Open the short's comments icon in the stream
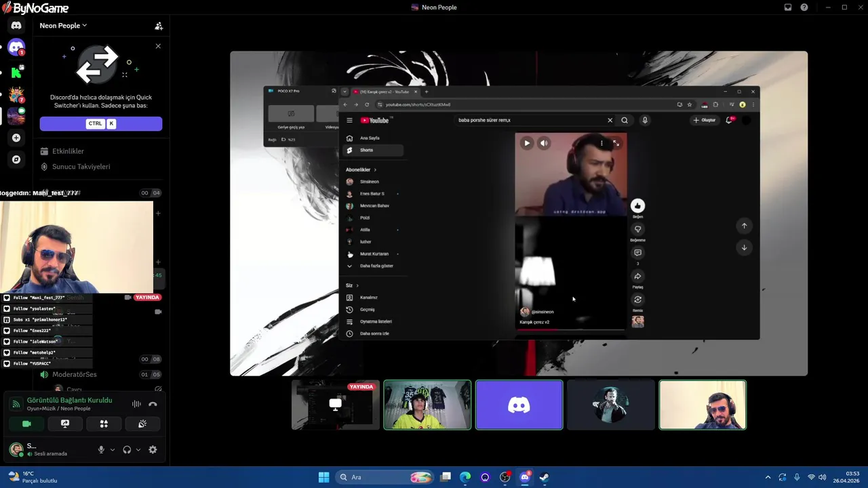 (637, 253)
